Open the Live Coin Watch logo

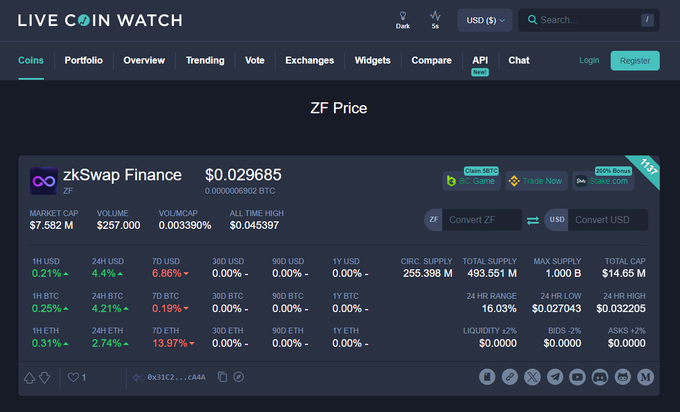100,20
